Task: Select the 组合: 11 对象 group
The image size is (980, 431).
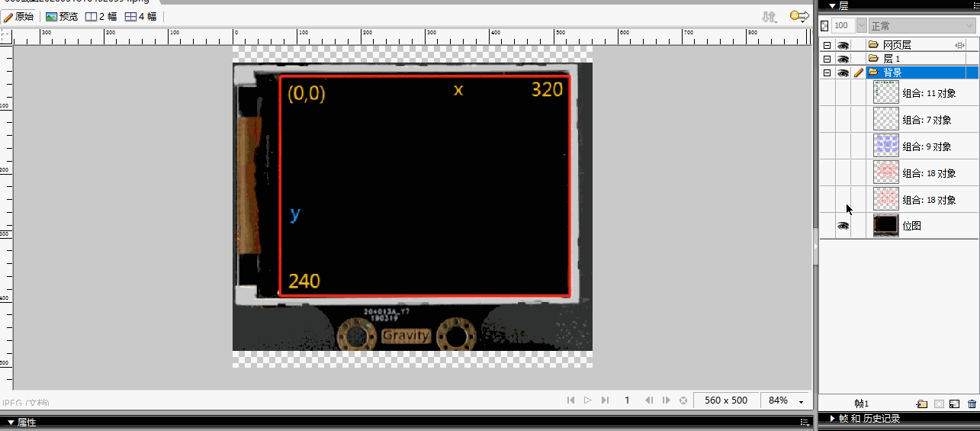Action: (929, 93)
